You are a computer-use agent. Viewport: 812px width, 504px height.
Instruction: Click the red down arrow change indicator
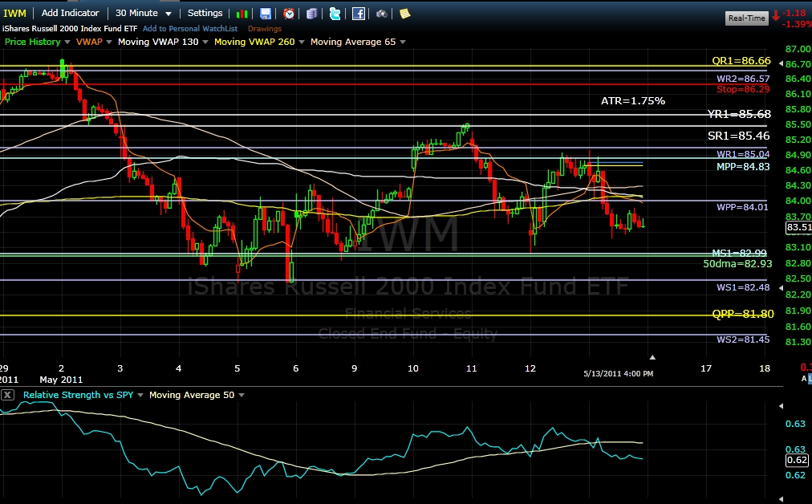[776, 15]
